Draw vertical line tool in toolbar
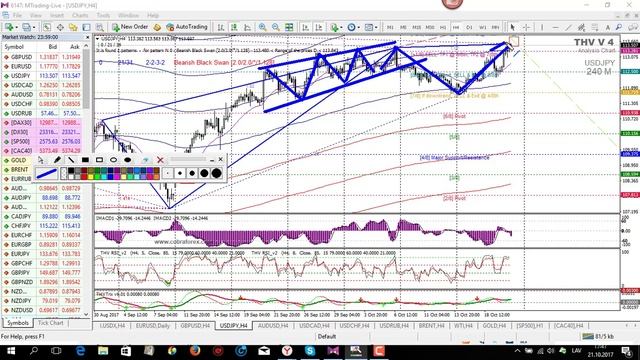Screen dimensions: 640x360 542,27
